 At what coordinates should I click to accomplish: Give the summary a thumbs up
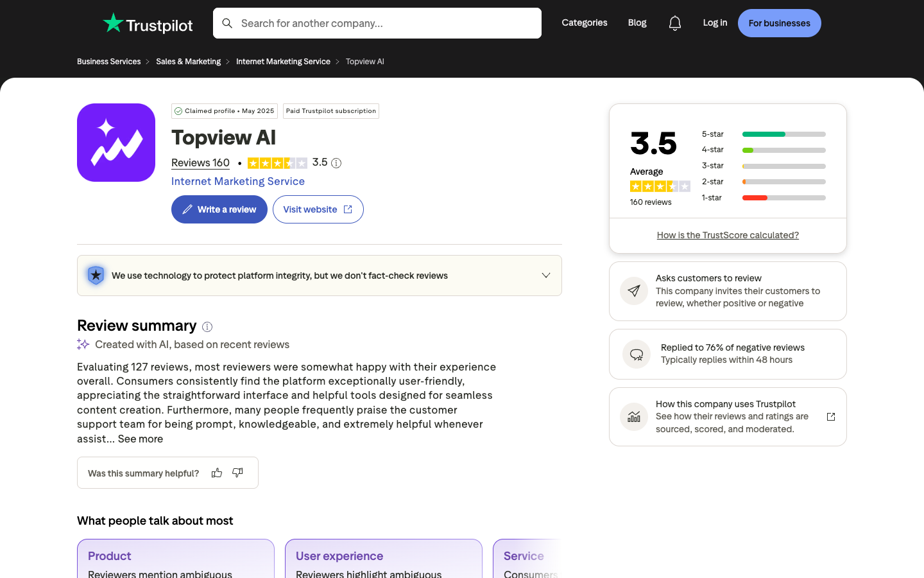(x=217, y=473)
